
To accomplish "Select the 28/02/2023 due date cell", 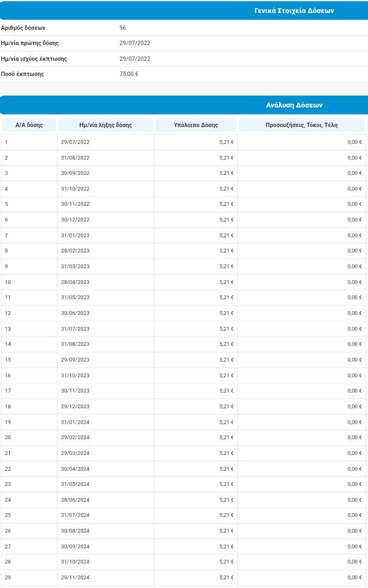I will click(x=75, y=251).
